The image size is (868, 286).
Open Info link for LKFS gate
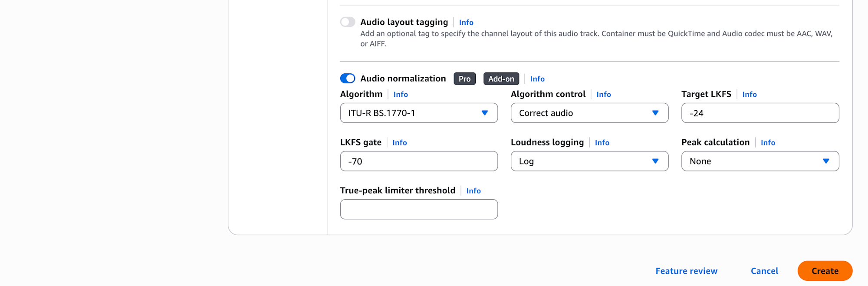[x=400, y=143]
